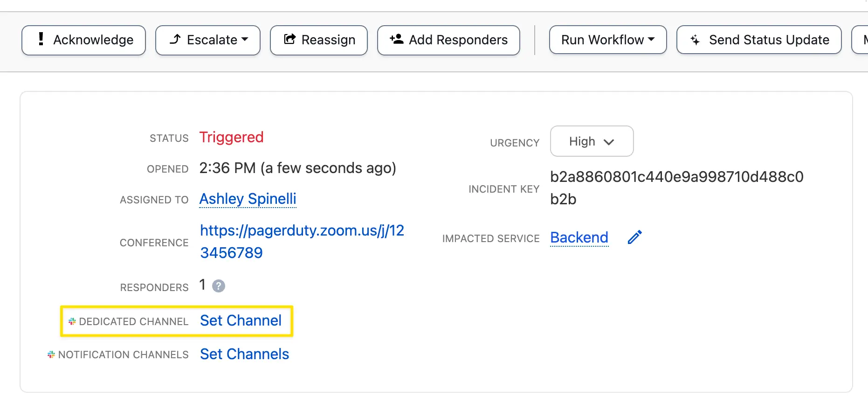
Task: Open the pagerduty zoom conference link
Action: coord(302,242)
